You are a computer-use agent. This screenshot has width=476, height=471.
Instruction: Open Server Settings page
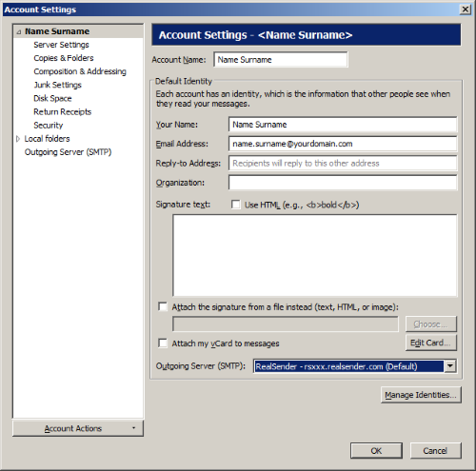[61, 45]
